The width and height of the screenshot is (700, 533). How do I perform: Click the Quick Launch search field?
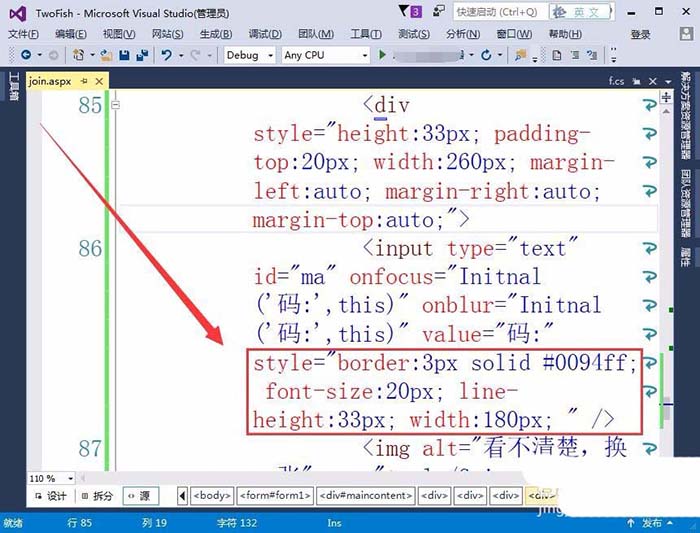click(x=500, y=12)
